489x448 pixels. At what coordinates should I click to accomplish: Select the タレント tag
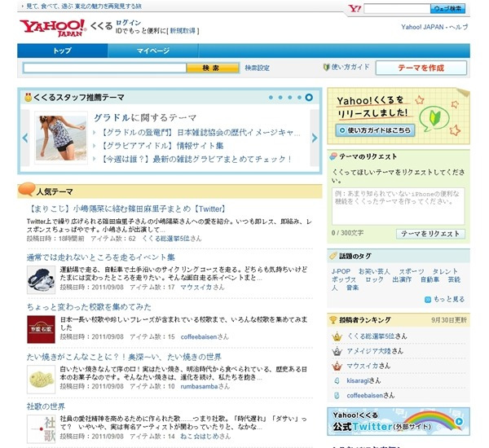[445, 271]
